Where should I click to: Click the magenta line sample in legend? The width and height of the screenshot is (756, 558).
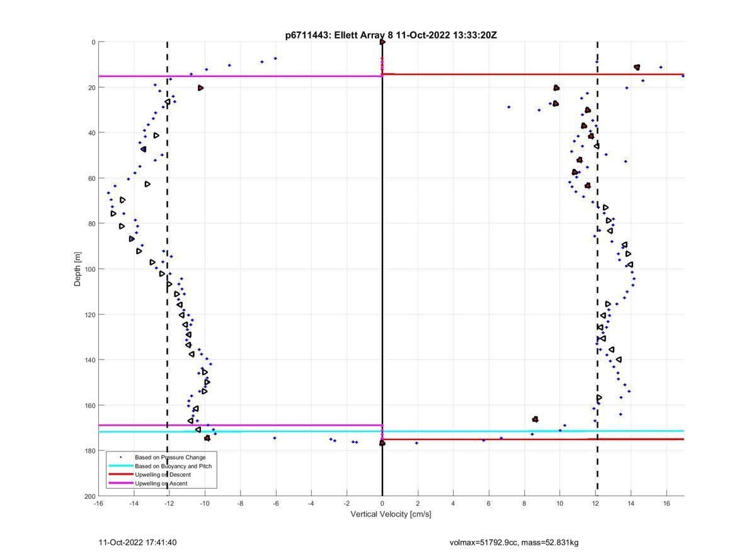click(x=120, y=484)
